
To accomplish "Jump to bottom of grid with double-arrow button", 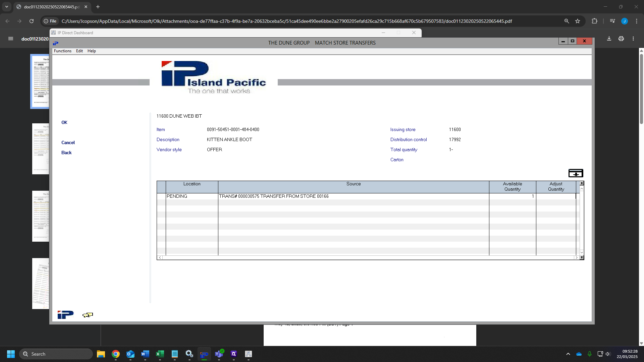I will pos(582,257).
